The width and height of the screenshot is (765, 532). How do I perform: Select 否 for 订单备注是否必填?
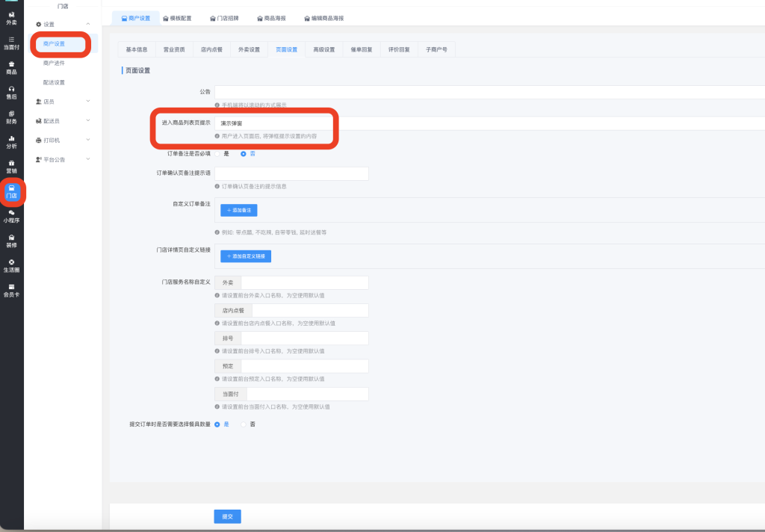(x=244, y=154)
